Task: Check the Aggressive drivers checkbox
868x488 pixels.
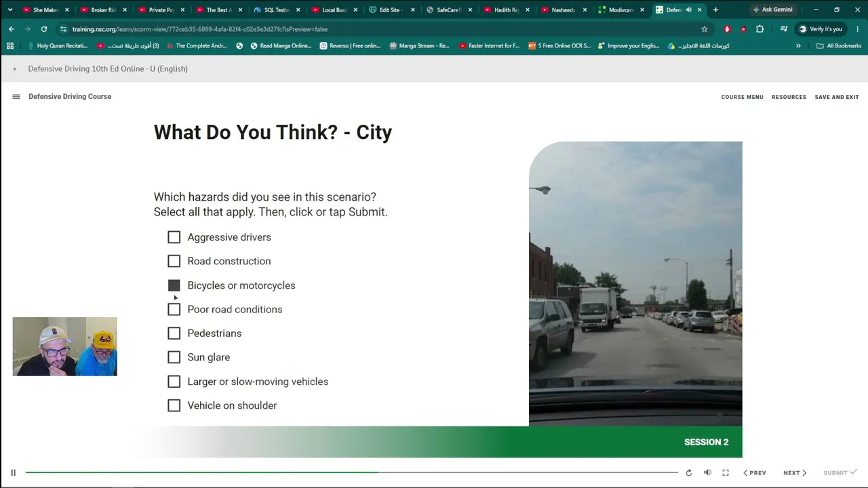Action: click(x=174, y=237)
